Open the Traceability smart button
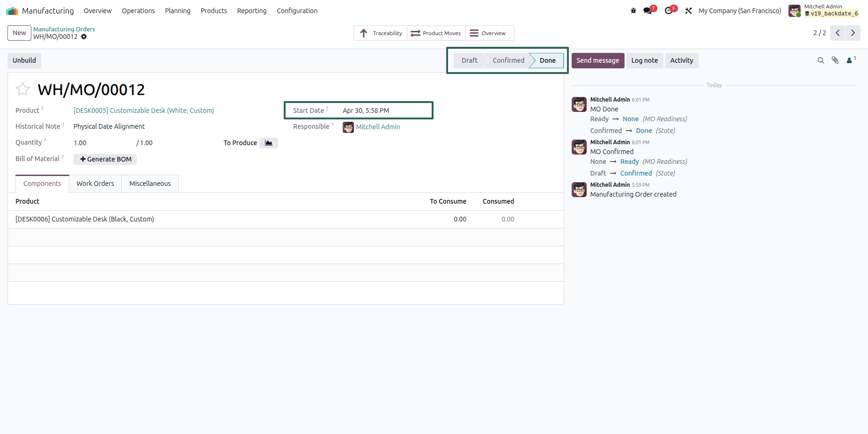 coord(381,33)
